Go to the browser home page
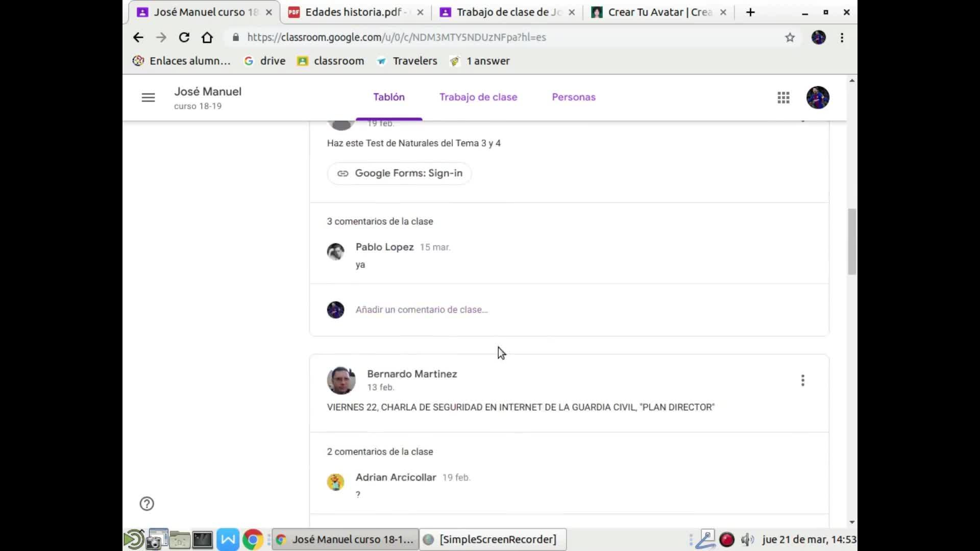980x551 pixels. (207, 37)
